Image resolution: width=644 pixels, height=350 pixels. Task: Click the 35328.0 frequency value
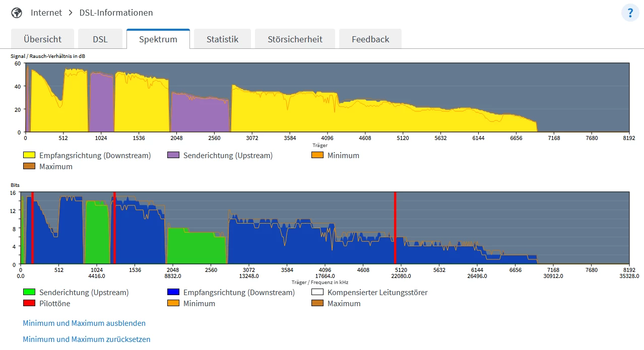pos(629,276)
